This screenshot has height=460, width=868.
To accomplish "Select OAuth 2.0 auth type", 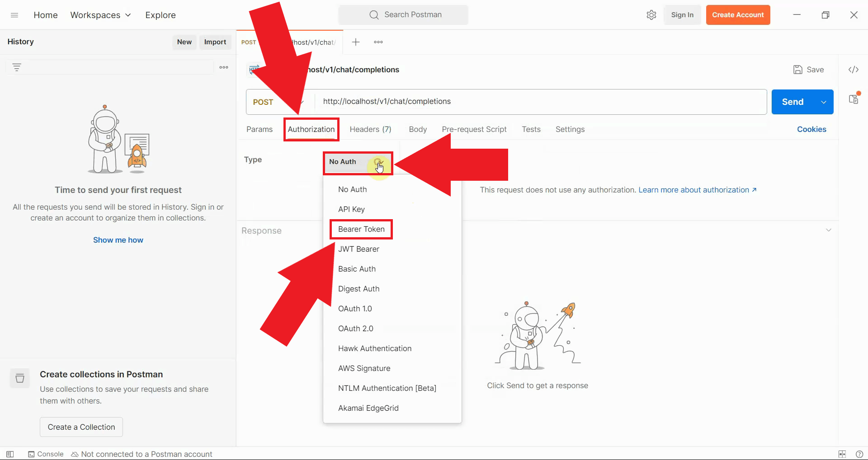I will (355, 329).
